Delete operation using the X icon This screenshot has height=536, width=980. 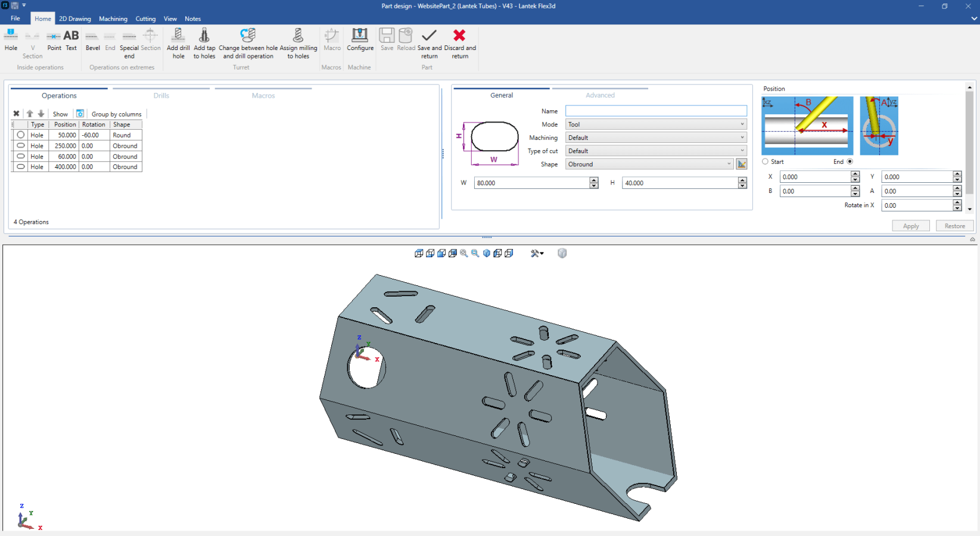click(x=17, y=114)
